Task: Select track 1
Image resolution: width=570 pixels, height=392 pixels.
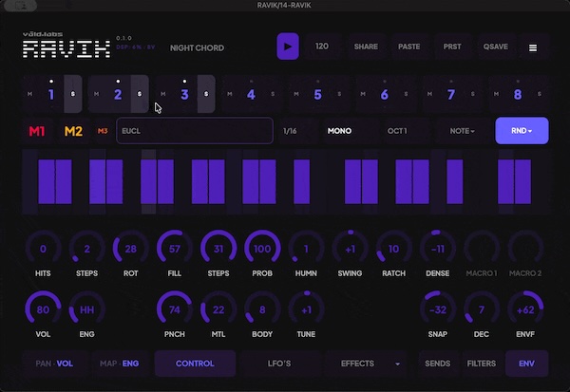Action: pyautogui.click(x=51, y=95)
